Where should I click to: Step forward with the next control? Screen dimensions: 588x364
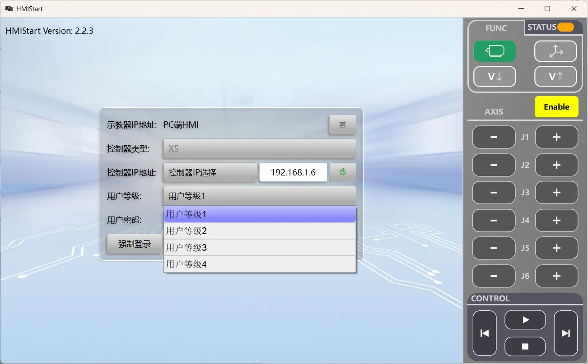click(x=566, y=333)
